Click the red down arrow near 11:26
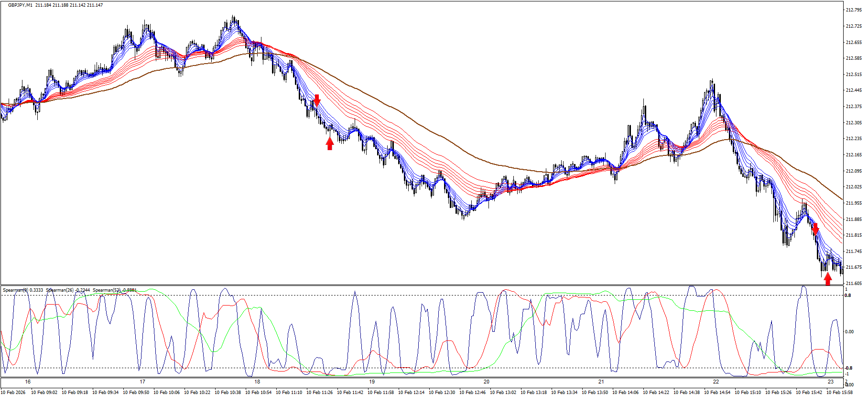This screenshot has height=405, width=868. point(316,100)
